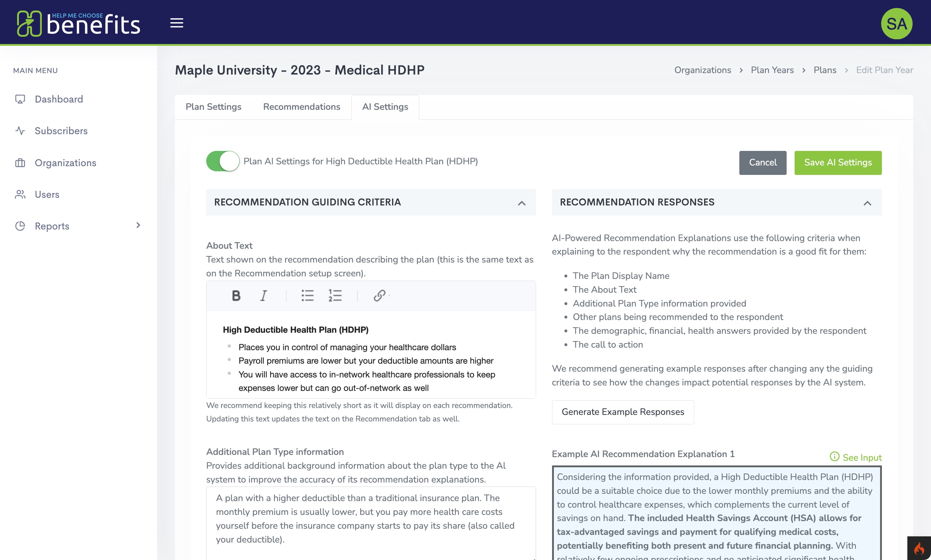Click the Users people icon

tap(20, 194)
